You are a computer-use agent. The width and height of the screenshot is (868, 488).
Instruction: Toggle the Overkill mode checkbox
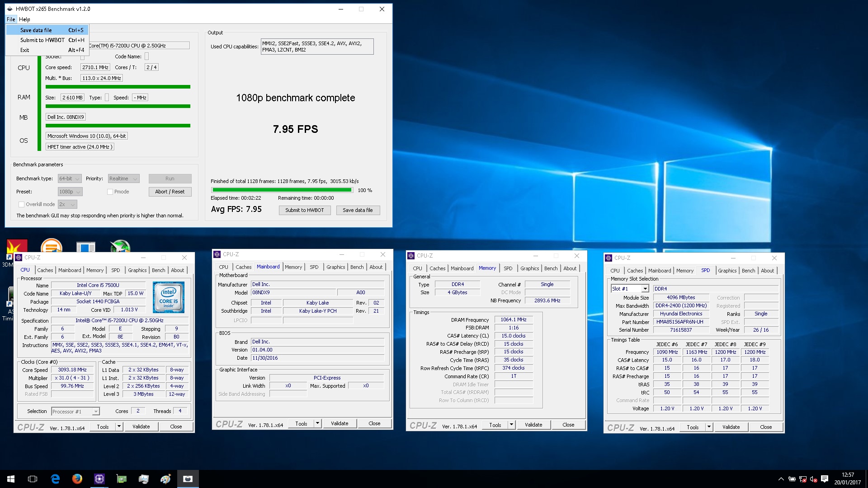click(21, 204)
